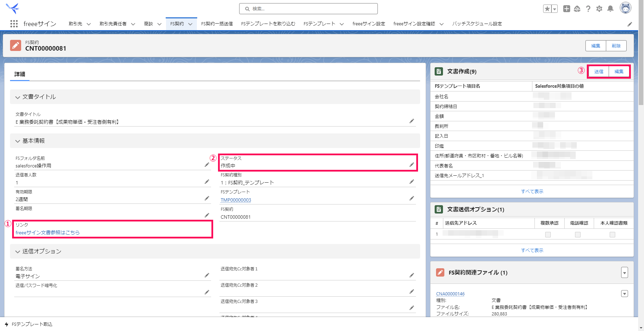Open CNA00000146 row actions dropdown

click(625, 294)
